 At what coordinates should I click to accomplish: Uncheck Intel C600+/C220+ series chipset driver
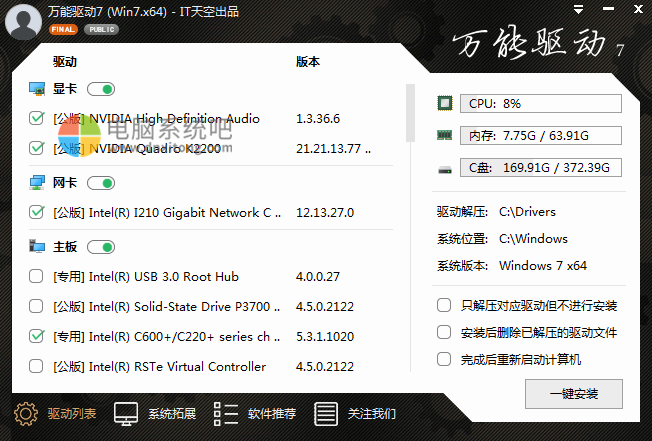pos(36,336)
